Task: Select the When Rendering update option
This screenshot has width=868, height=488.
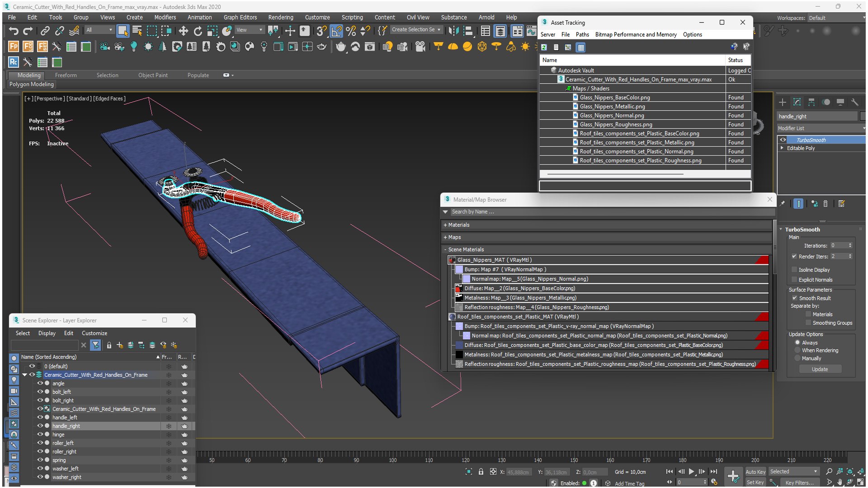Action: tap(798, 351)
